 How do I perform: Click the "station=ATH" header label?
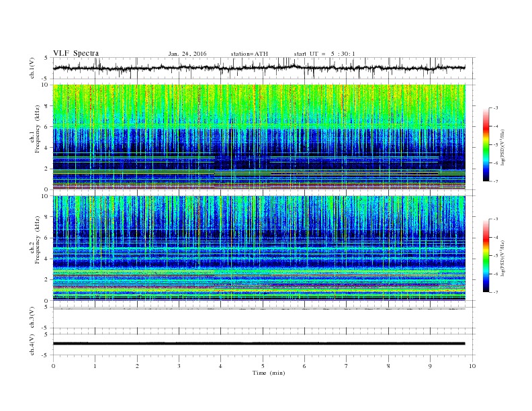coord(249,54)
